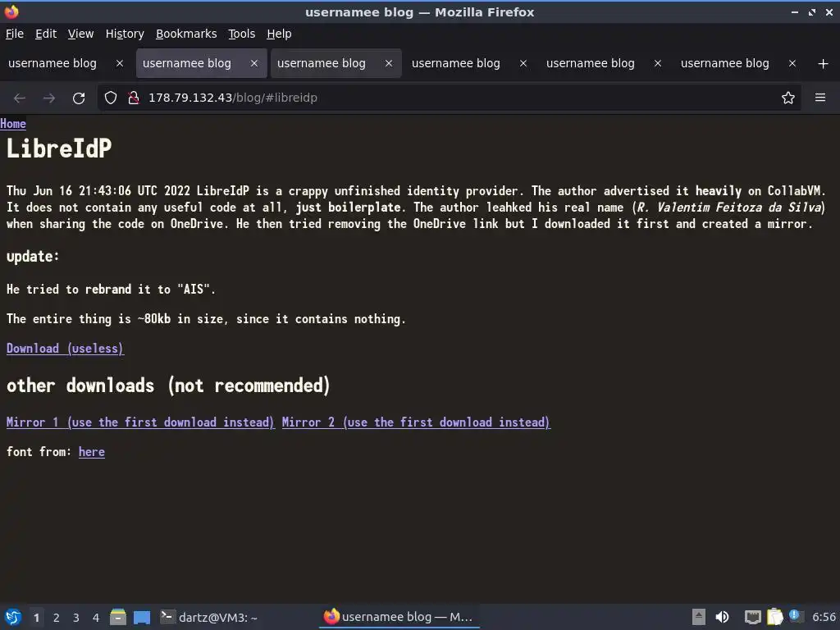
Task: Open the clipboard manager tray icon
Action: pos(774,617)
